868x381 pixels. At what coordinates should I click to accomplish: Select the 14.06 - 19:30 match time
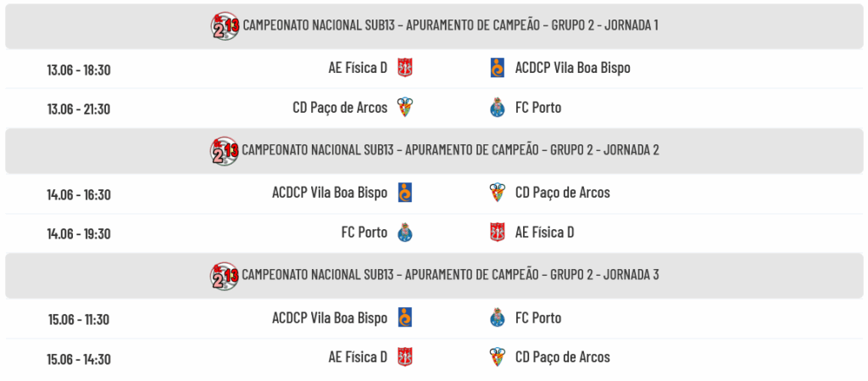click(79, 233)
